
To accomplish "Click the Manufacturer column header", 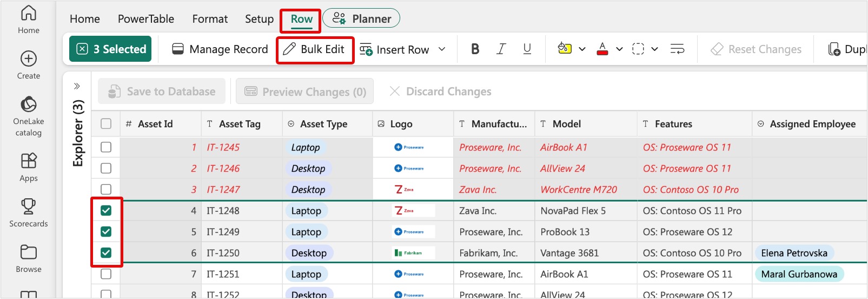I will pyautogui.click(x=494, y=124).
